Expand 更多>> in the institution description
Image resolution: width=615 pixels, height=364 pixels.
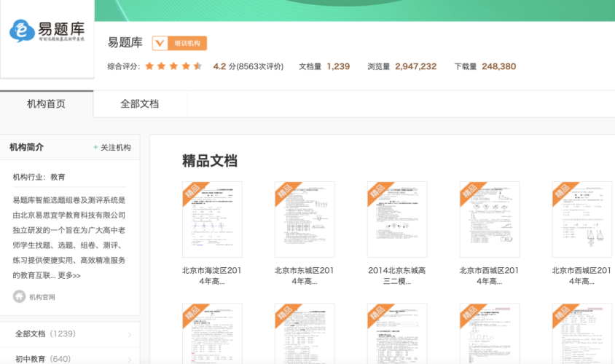point(69,276)
